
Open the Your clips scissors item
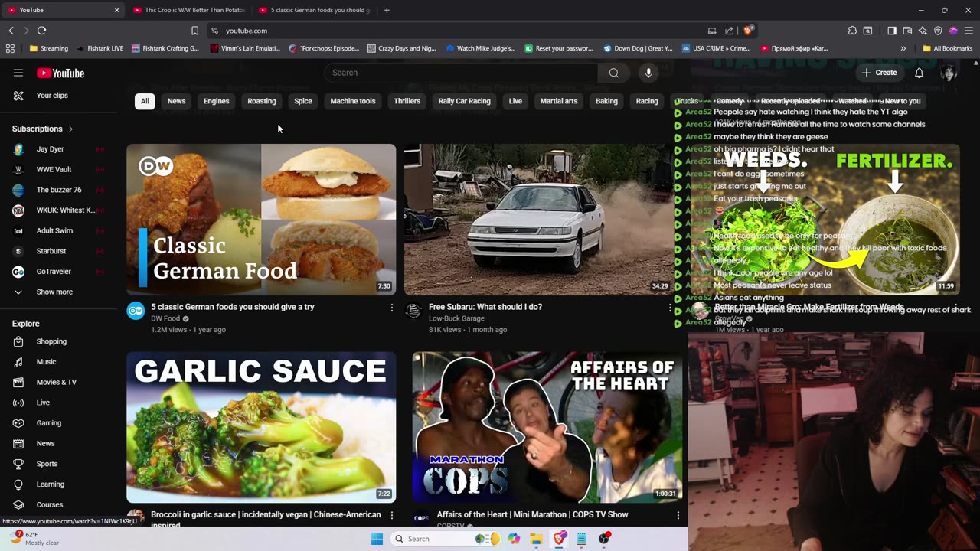52,96
